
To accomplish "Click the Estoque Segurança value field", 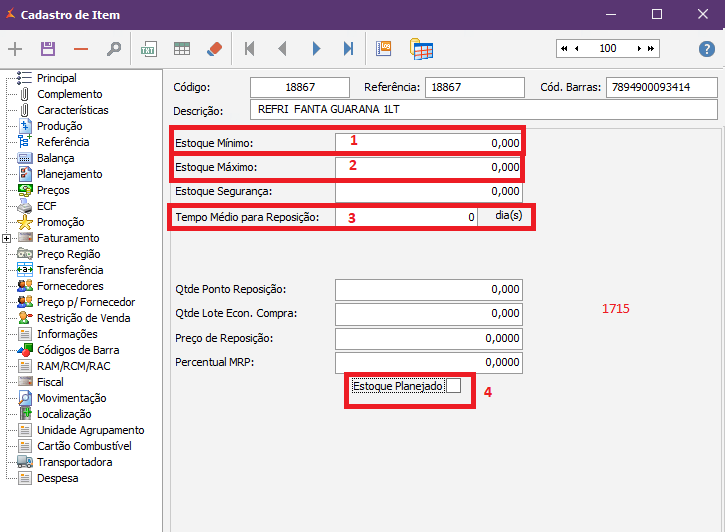I will coord(429,191).
